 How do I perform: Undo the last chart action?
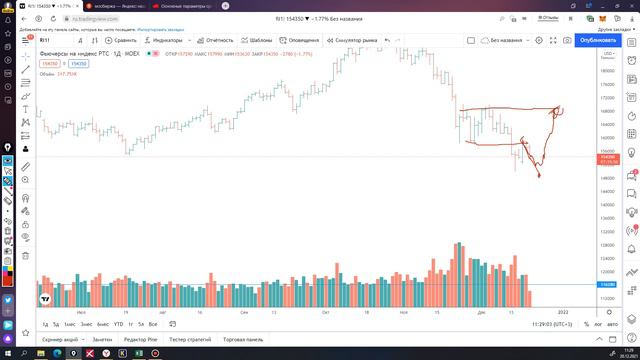click(x=387, y=40)
